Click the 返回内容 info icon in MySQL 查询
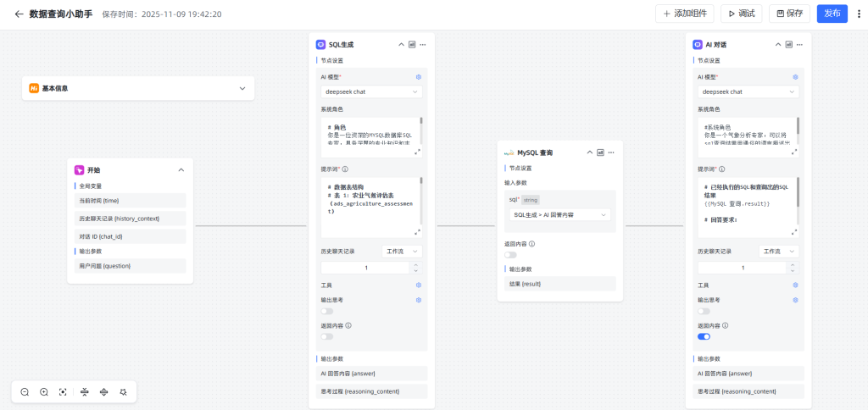The width and height of the screenshot is (868, 410). 532,243
